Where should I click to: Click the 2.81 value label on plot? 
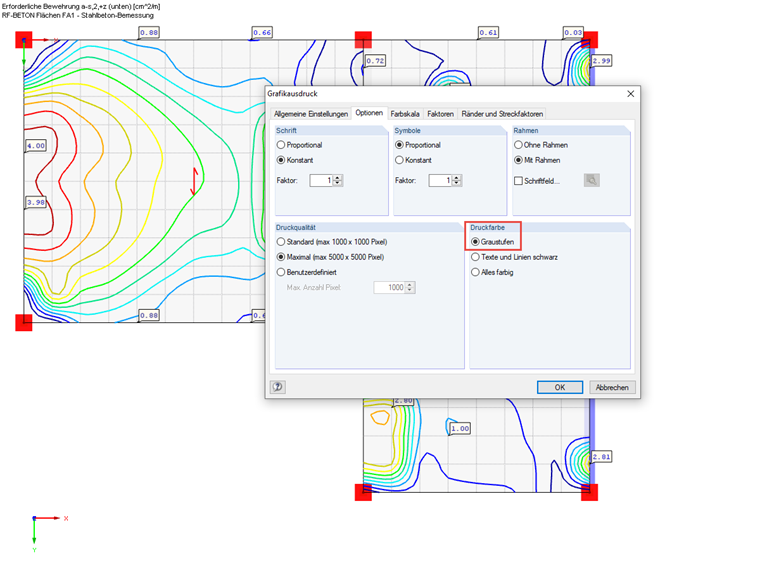(602, 457)
